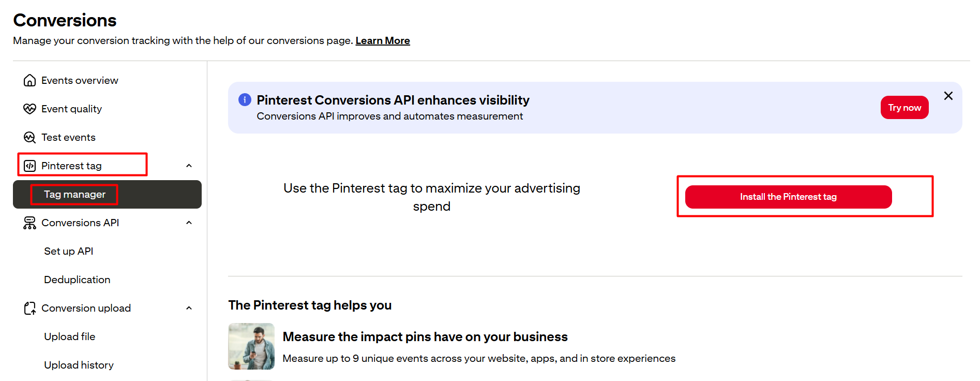The width and height of the screenshot is (980, 381).
Task: Click the blue info icon in banner
Action: (245, 100)
